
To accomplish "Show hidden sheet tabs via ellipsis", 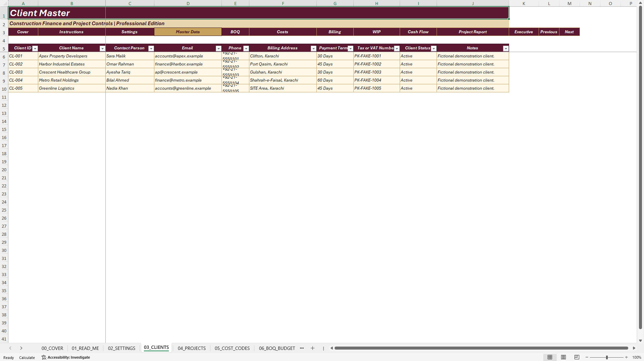I will point(302,348).
